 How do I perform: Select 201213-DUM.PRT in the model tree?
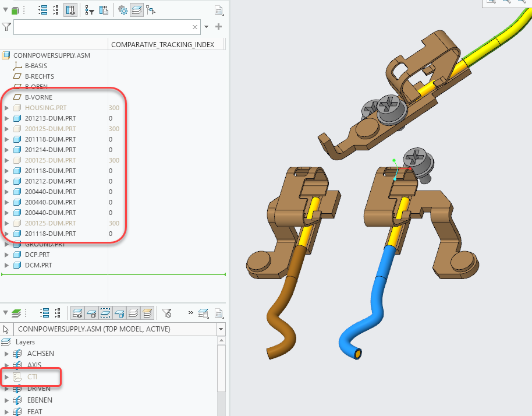point(50,118)
